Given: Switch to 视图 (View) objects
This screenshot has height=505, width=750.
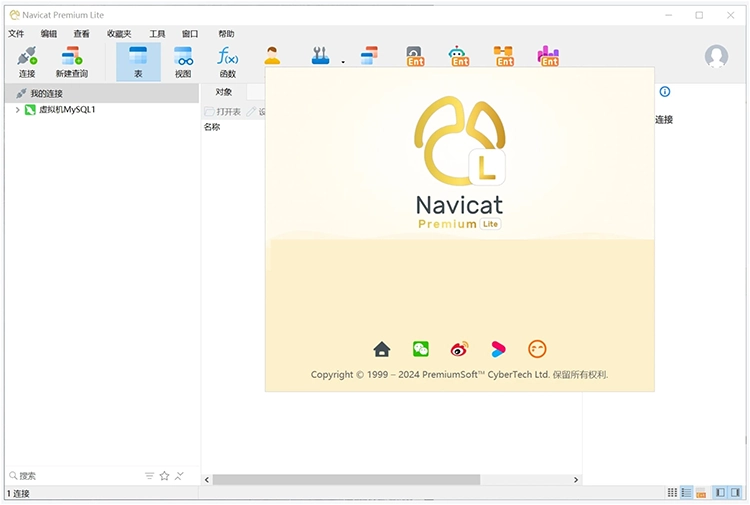Looking at the screenshot, I should click(x=183, y=61).
